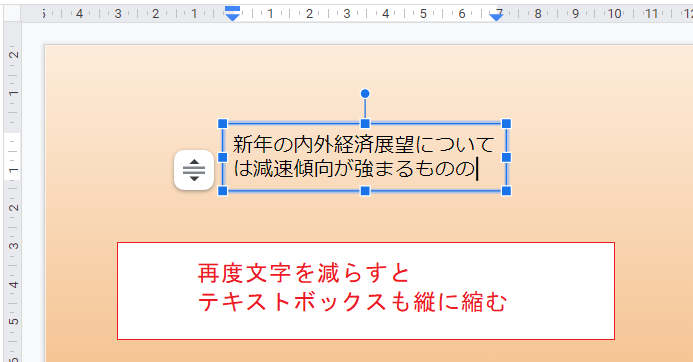This screenshot has width=693, height=362.
Task: Select the top-right resize handle of the text box
Action: click(x=506, y=123)
